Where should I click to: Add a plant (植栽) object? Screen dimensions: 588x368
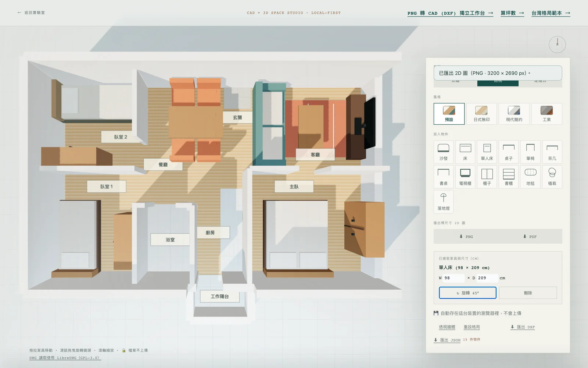pos(552,177)
